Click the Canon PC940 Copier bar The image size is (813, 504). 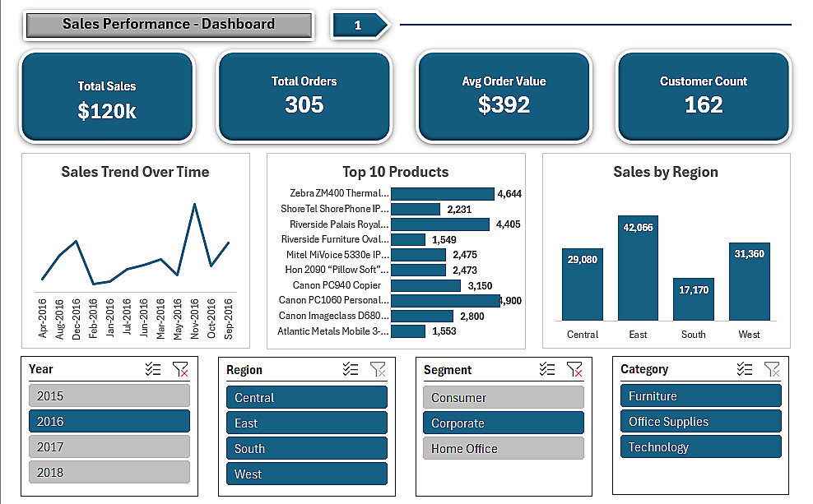[x=425, y=285]
